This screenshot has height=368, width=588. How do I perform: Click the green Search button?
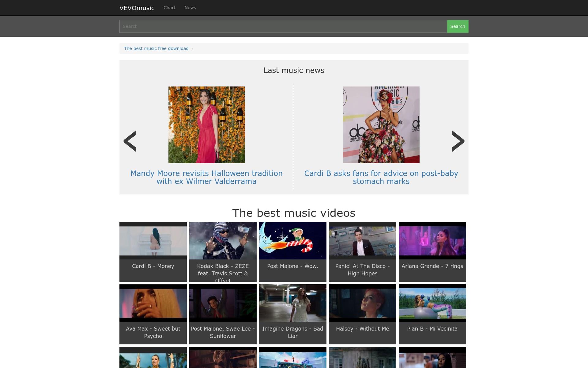[458, 26]
